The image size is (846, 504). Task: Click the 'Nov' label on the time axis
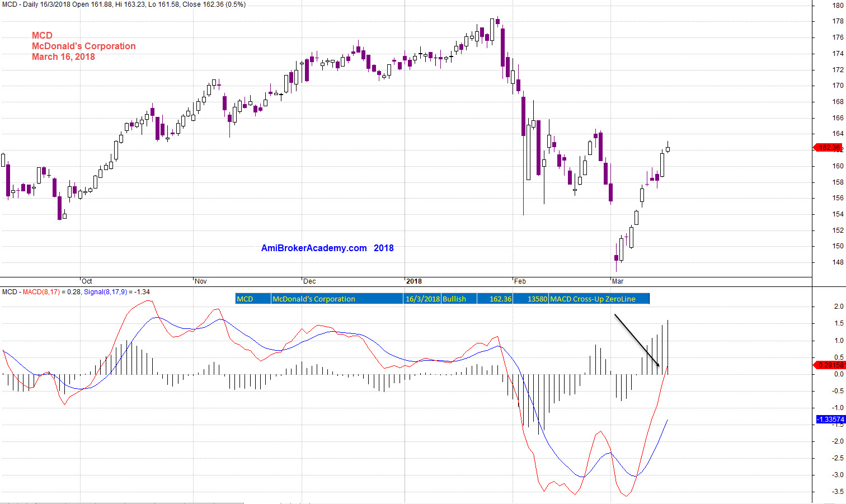200,281
